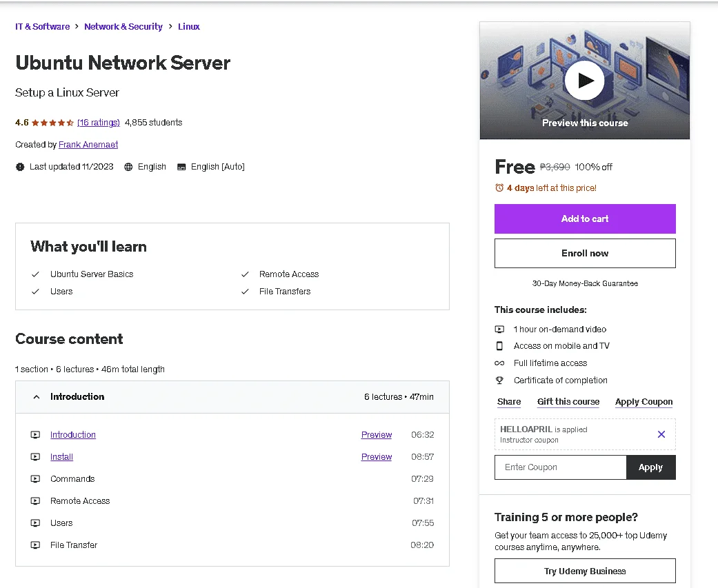The height and width of the screenshot is (588, 718).
Task: Click the infinity icon beside Full lifetime access
Action: tap(499, 363)
